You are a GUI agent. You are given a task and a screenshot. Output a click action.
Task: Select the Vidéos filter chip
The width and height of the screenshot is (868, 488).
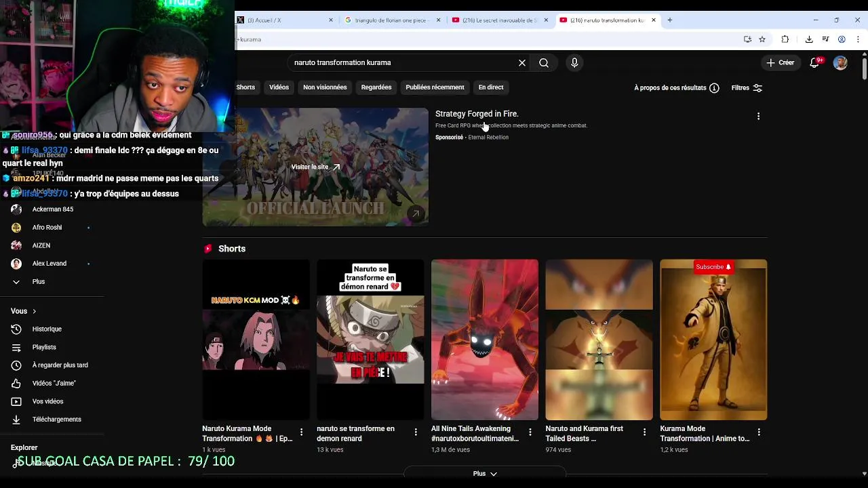pos(279,87)
